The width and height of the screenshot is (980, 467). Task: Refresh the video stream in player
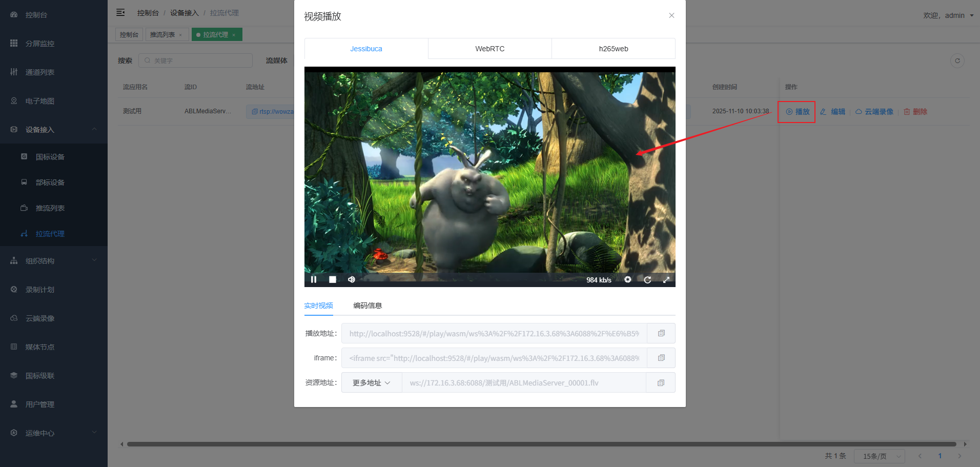pyautogui.click(x=647, y=279)
